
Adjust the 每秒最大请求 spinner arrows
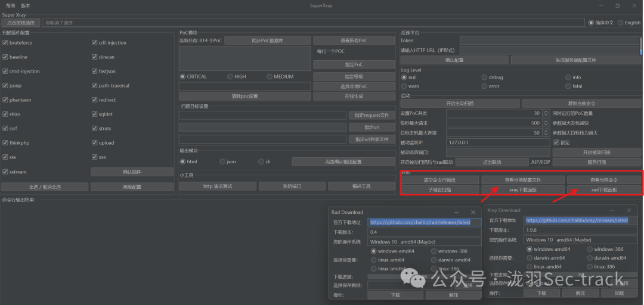click(546, 123)
